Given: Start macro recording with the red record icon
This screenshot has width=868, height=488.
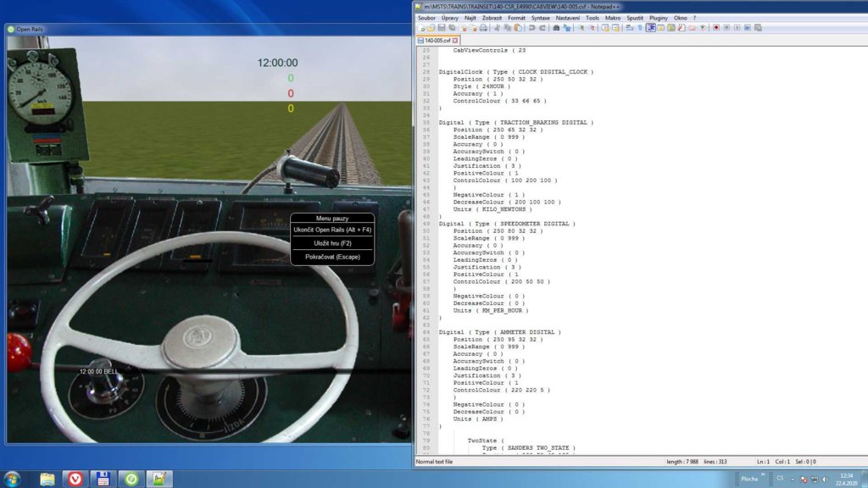Looking at the screenshot, I should click(715, 28).
